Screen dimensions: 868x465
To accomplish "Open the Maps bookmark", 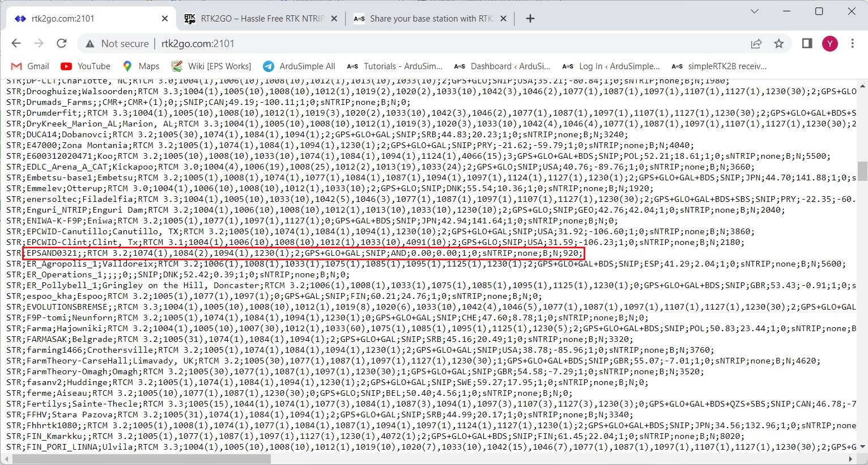I will [x=141, y=66].
